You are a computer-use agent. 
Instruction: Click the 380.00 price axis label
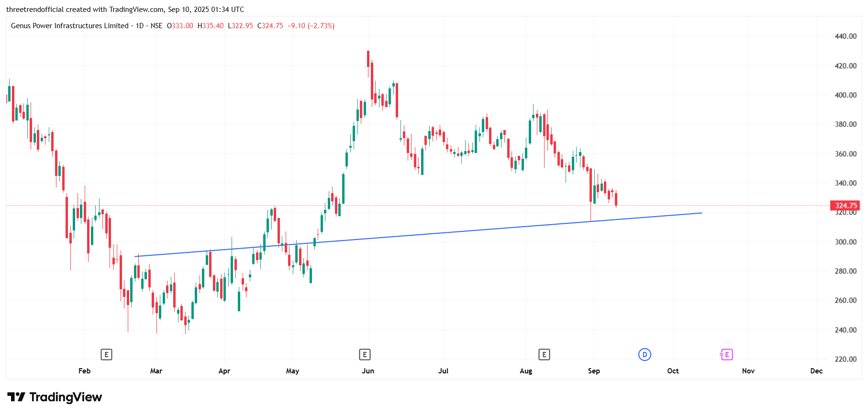846,124
